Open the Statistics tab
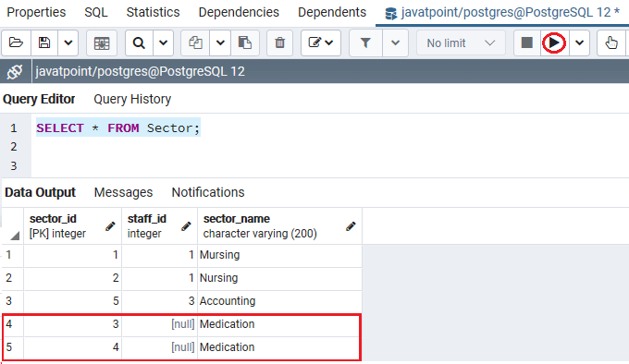The width and height of the screenshot is (629, 364). pos(153,12)
